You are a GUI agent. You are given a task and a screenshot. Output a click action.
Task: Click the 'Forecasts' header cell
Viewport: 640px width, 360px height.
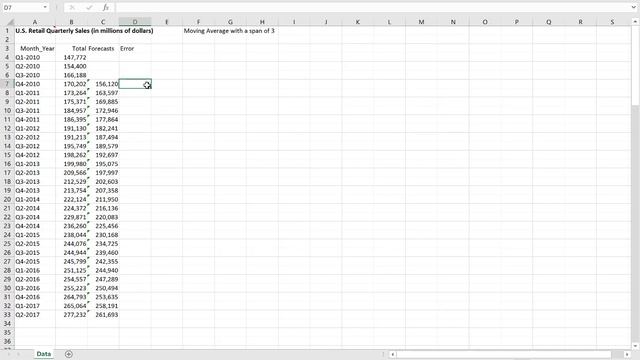[x=101, y=49]
